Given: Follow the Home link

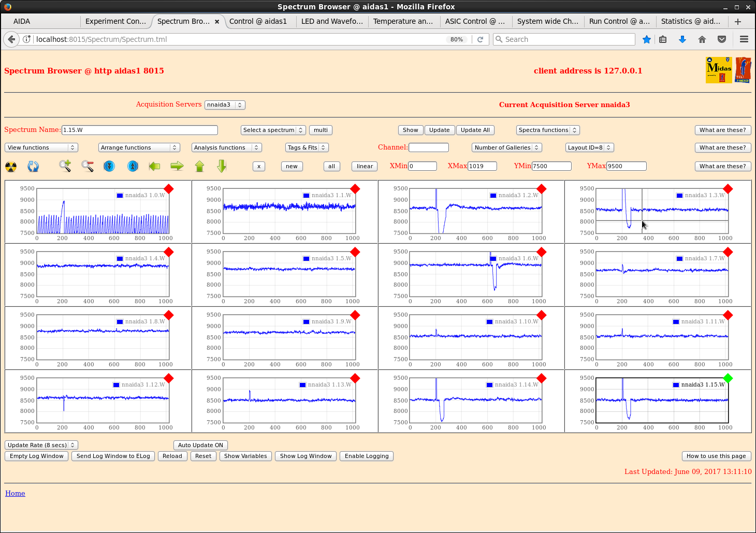Looking at the screenshot, I should click(x=15, y=493).
